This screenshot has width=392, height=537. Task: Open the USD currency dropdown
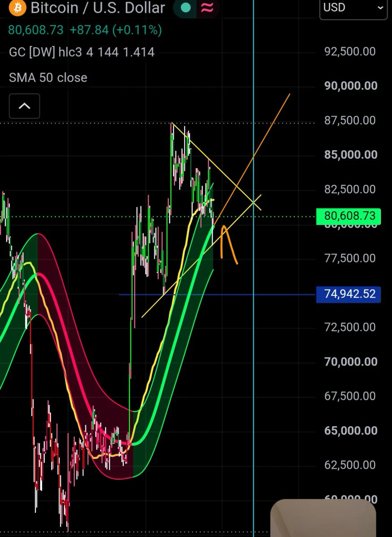tap(354, 8)
